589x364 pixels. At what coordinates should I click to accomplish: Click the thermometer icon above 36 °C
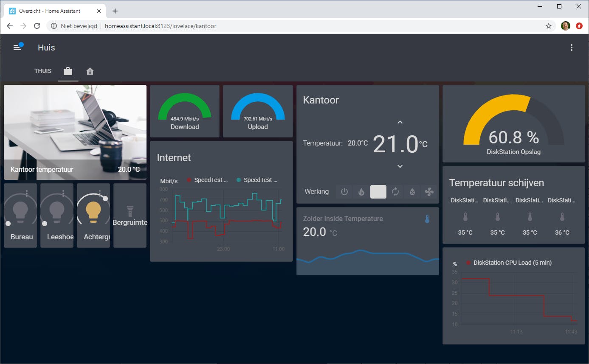(562, 217)
